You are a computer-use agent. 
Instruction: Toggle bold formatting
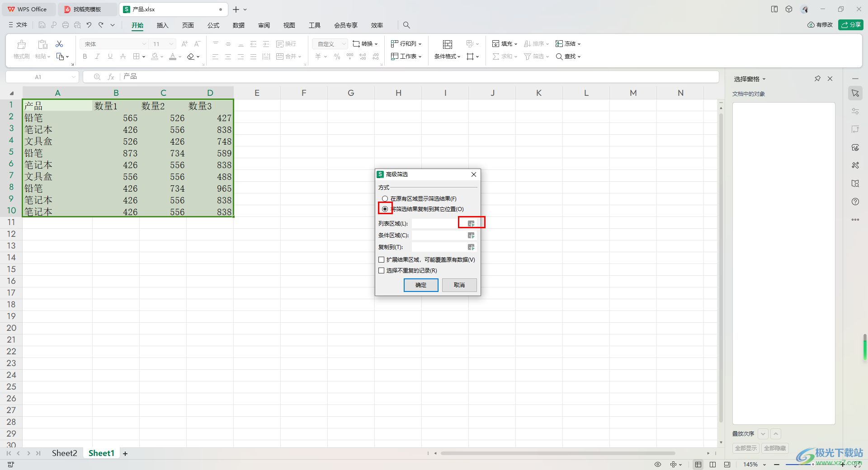tap(85, 56)
